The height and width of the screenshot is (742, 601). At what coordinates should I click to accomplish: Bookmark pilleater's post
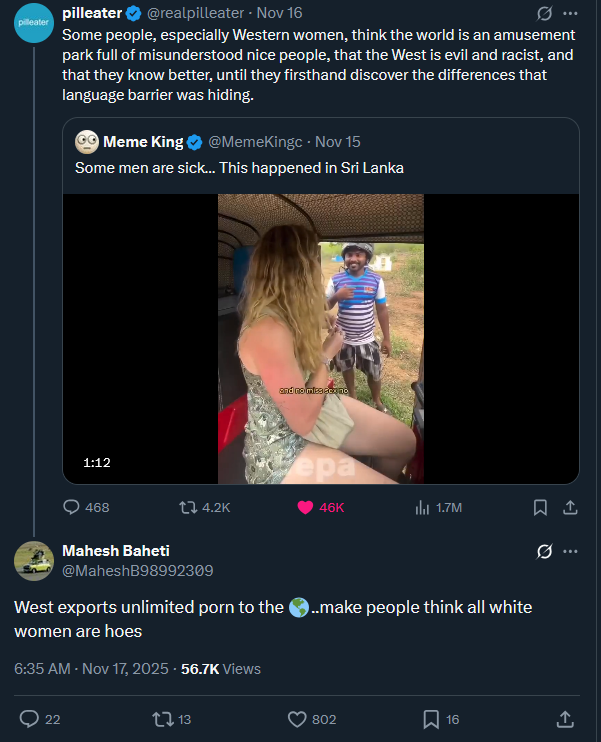540,507
